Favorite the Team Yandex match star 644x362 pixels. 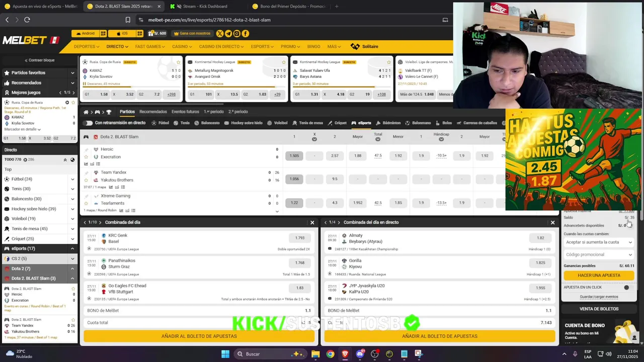click(x=86, y=180)
